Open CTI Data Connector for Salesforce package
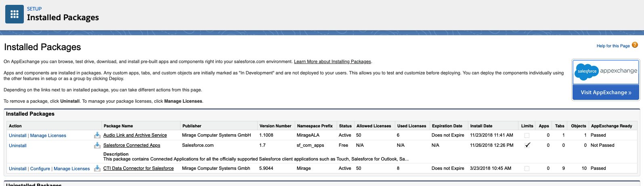This screenshot has width=644, height=186. 138,168
